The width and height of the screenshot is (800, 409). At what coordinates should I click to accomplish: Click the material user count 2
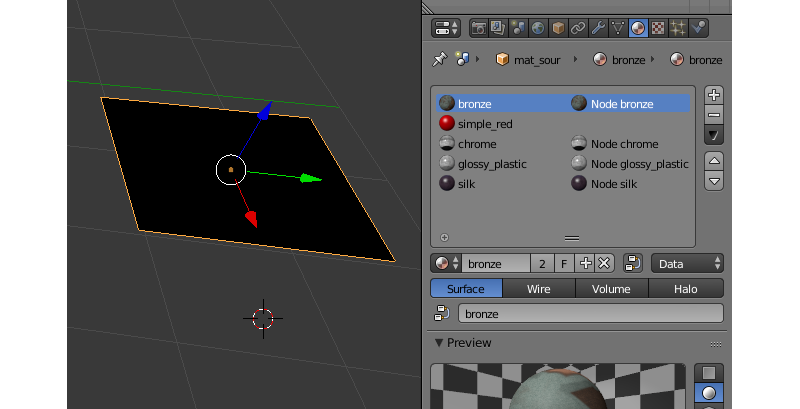point(542,264)
